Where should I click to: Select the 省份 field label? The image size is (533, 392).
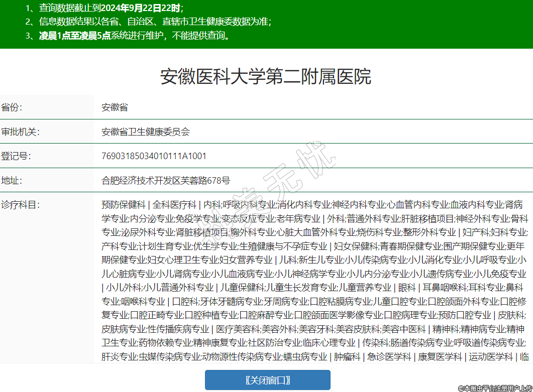point(12,107)
